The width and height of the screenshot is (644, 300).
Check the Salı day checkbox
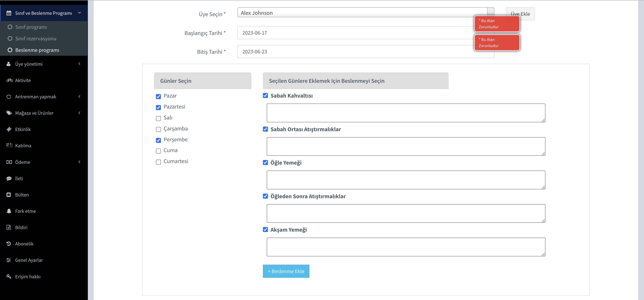[158, 118]
